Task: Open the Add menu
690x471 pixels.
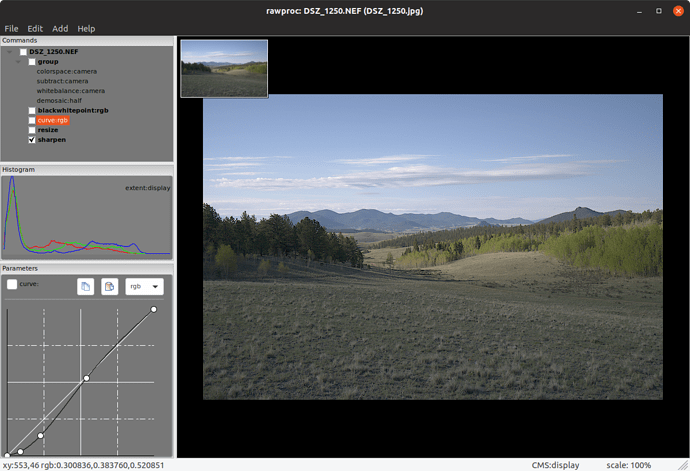Action: pyautogui.click(x=60, y=28)
